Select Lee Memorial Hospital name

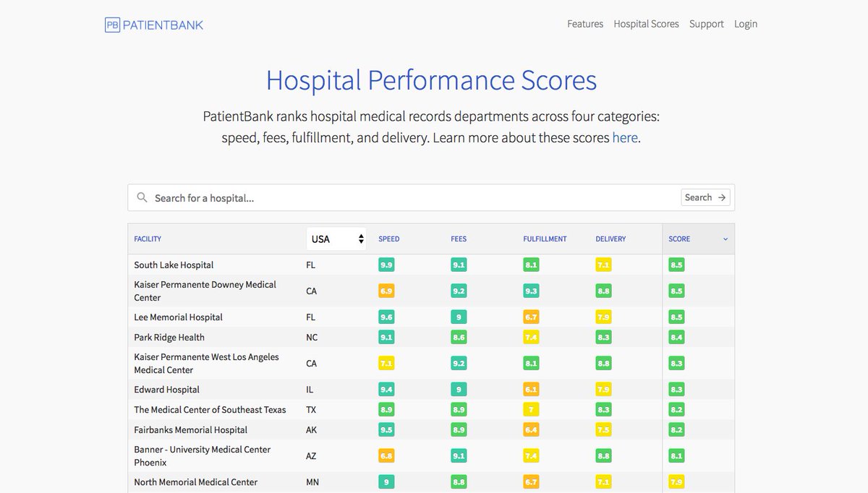point(178,317)
